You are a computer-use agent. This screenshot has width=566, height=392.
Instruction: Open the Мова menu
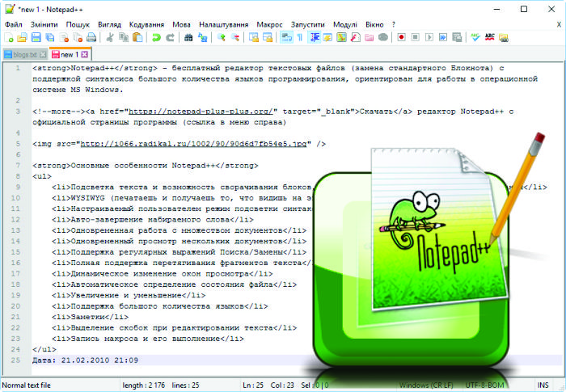[181, 24]
